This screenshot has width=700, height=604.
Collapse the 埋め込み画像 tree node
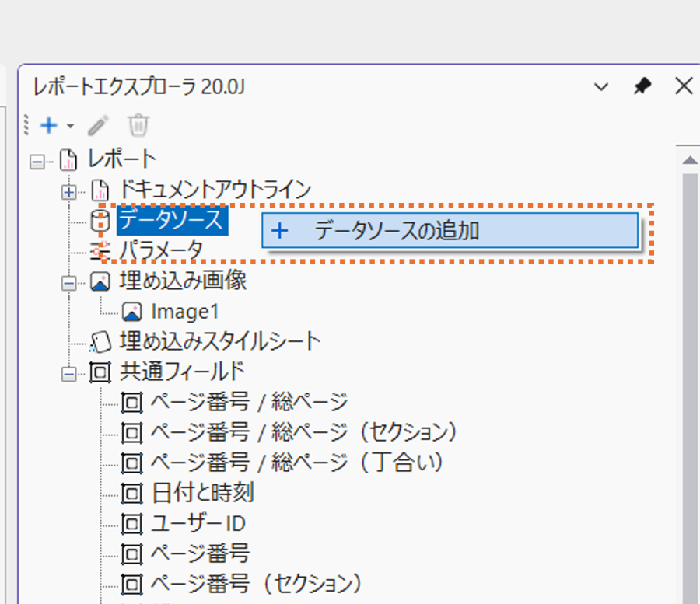69,281
